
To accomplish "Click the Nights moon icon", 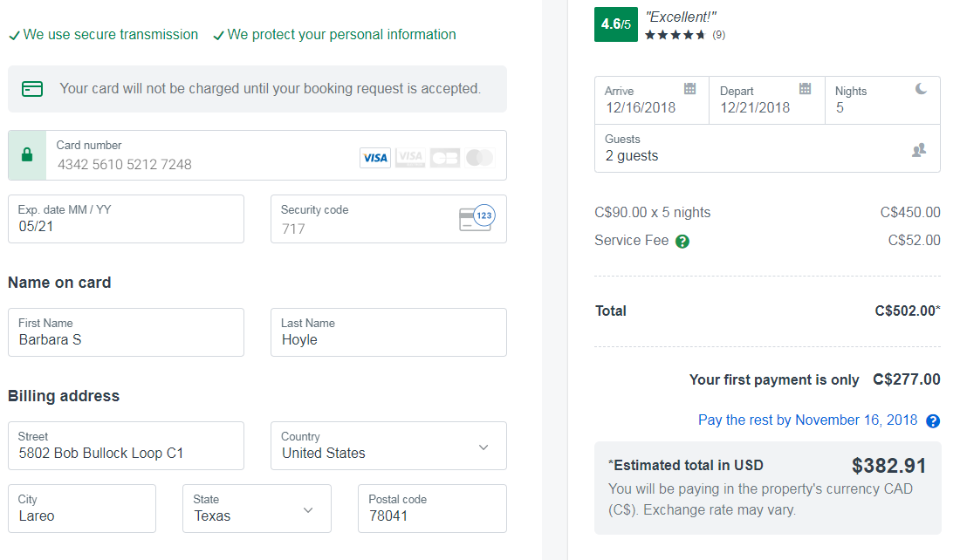I will (921, 89).
